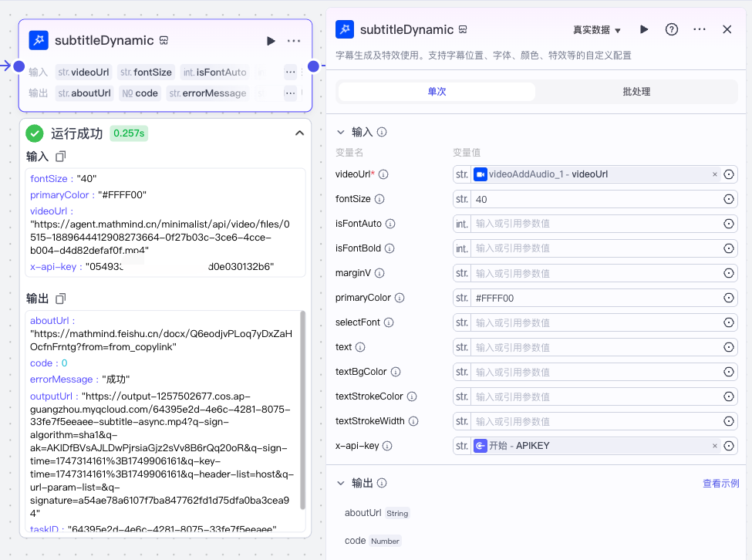Show info for the 输出 section

pos(382,483)
